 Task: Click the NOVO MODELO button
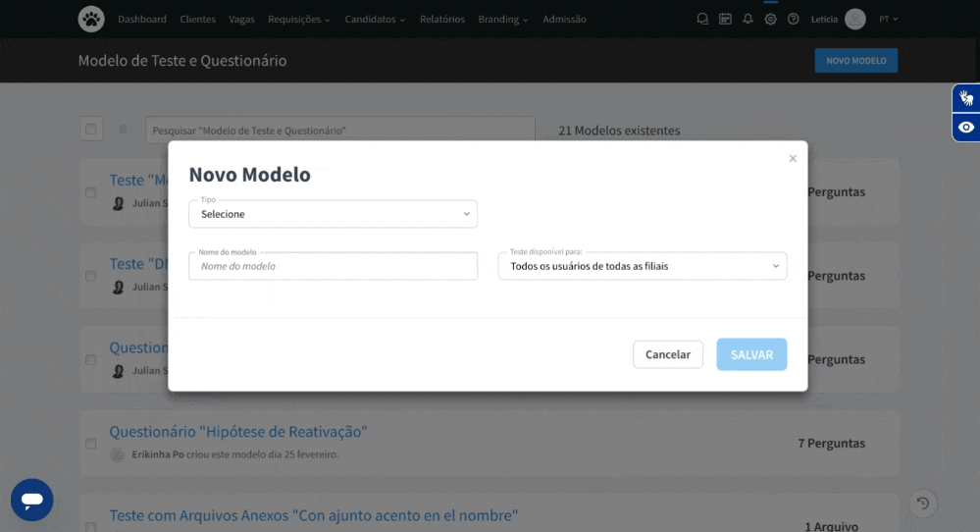[856, 61]
